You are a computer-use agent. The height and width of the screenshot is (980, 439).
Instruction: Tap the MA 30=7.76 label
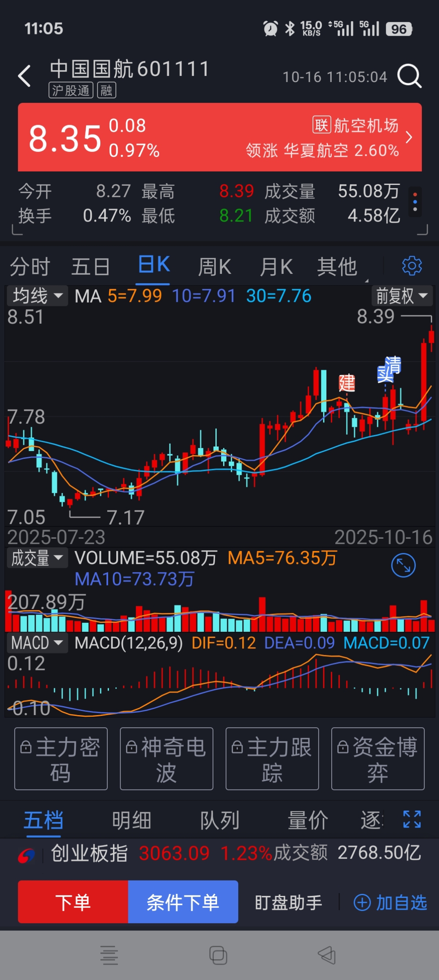point(279,296)
